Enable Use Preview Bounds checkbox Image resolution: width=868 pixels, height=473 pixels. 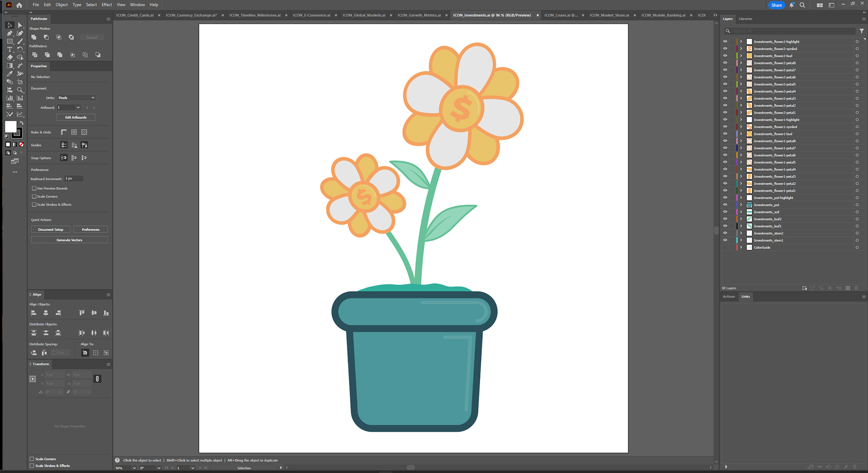34,188
